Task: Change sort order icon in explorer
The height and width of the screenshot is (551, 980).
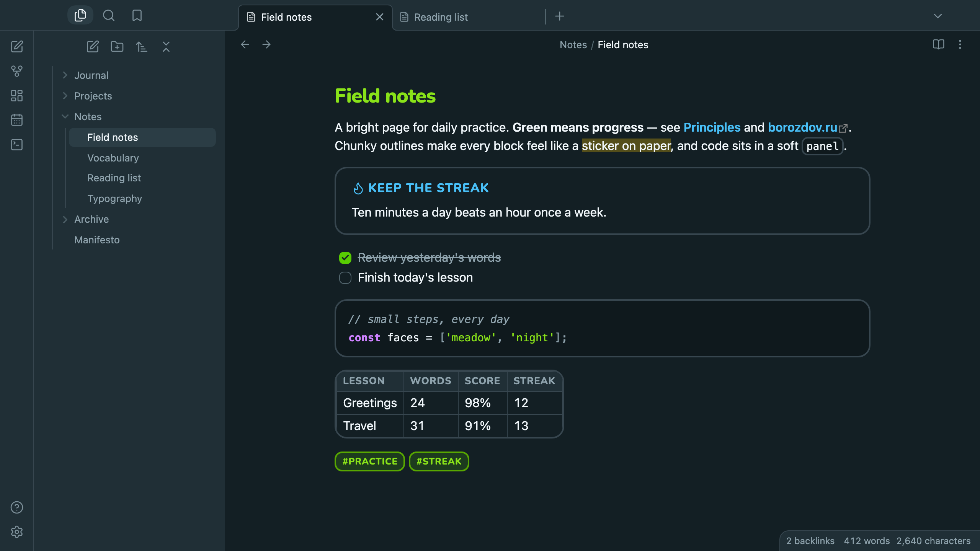Action: pyautogui.click(x=142, y=47)
